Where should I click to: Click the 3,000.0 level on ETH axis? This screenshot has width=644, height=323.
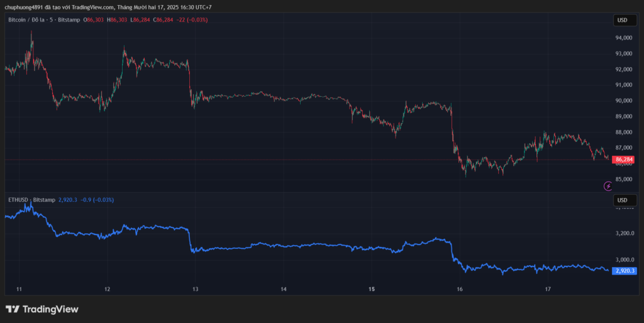[x=625, y=260]
